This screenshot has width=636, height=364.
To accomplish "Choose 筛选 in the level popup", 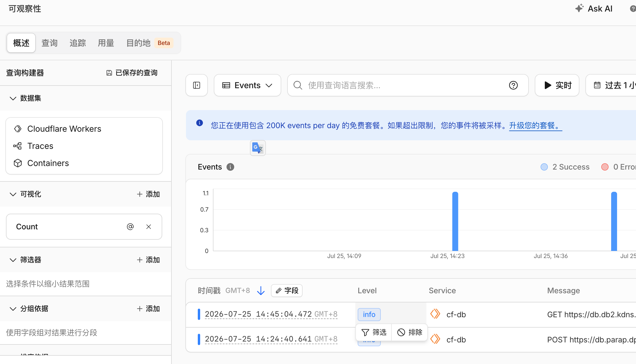I will click(374, 332).
